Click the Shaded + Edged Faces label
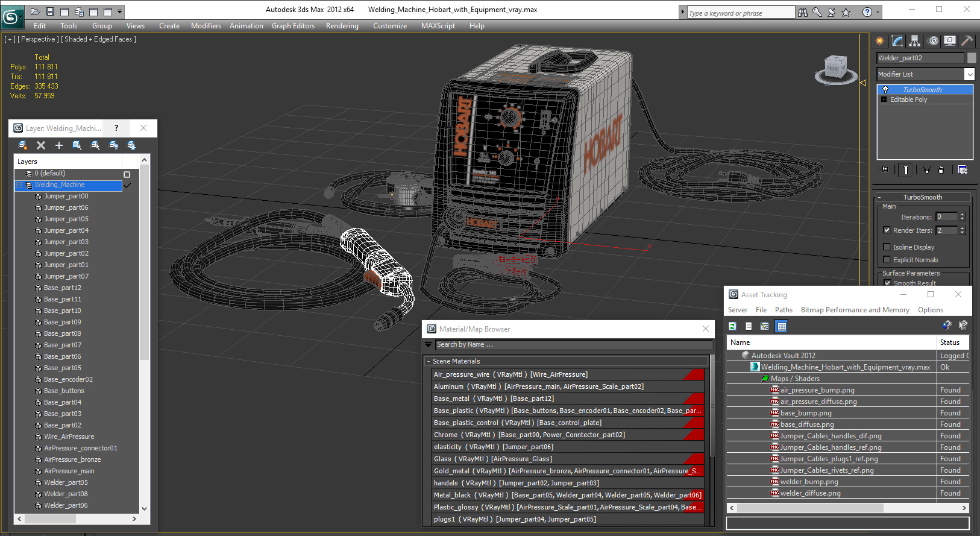 [x=100, y=39]
